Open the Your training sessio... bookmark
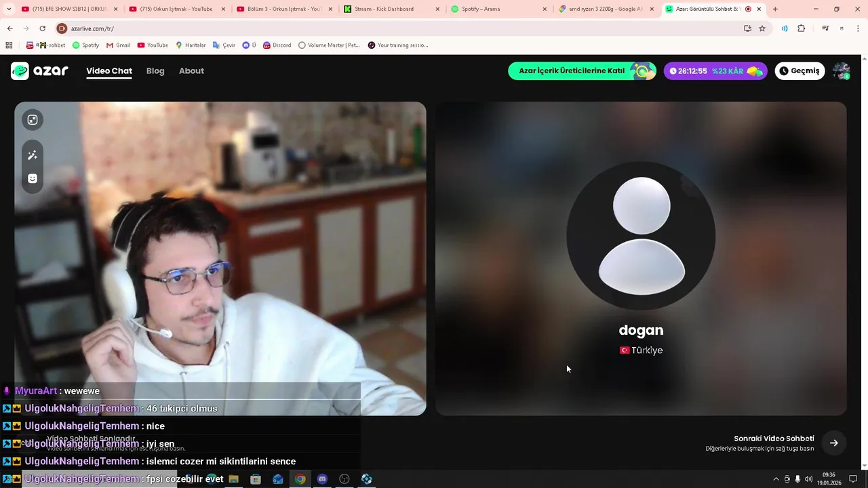Viewport: 868px width, 488px height. click(398, 45)
